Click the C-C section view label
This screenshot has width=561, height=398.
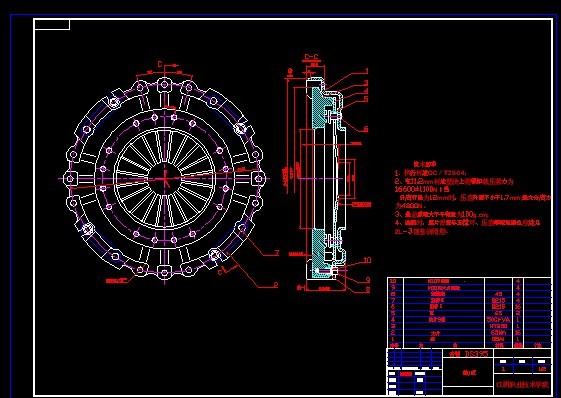point(311,57)
